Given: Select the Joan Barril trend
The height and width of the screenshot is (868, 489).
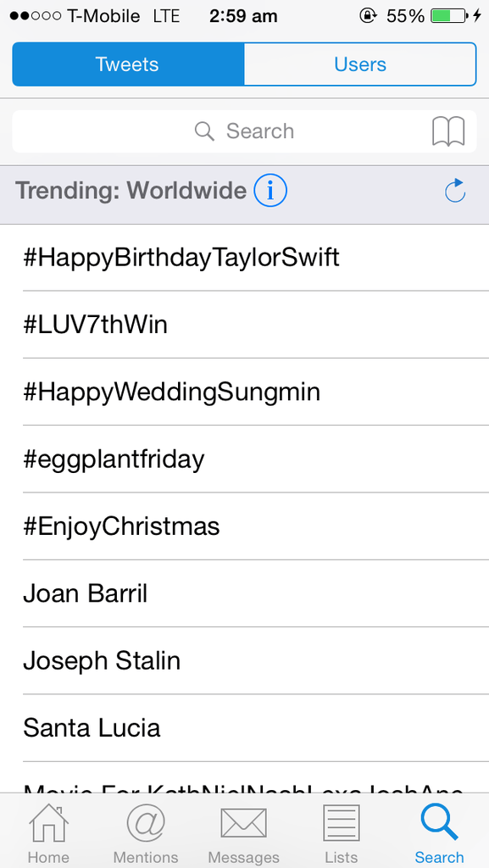Looking at the screenshot, I should pyautogui.click(x=244, y=593).
